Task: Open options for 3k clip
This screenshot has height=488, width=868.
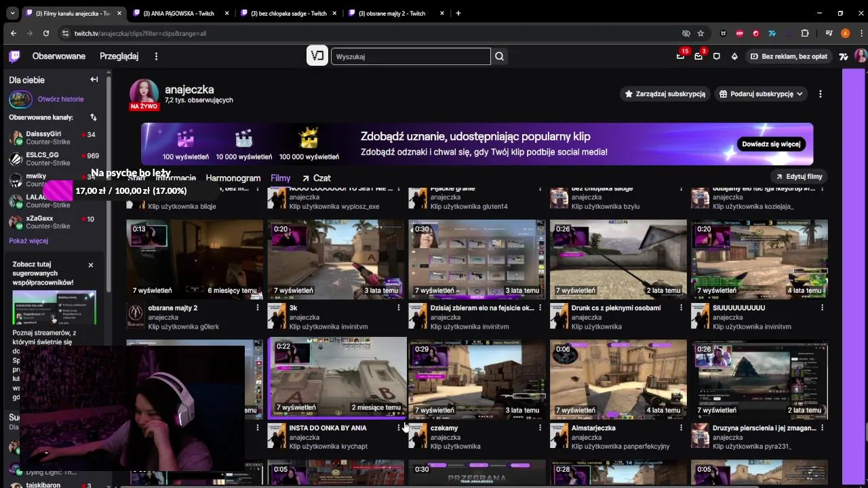Action: pyautogui.click(x=398, y=308)
